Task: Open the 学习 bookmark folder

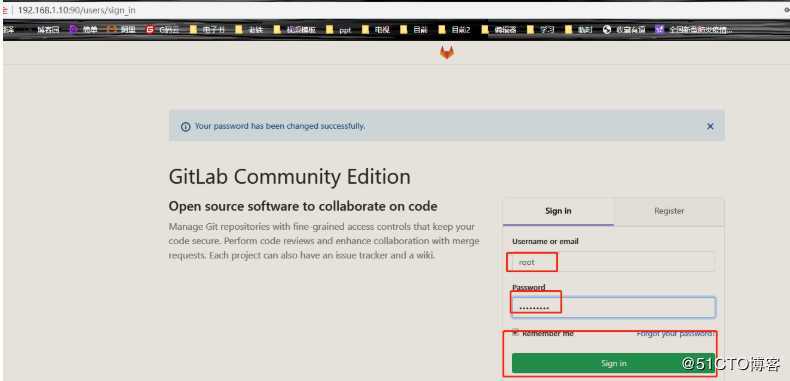Action: point(541,30)
